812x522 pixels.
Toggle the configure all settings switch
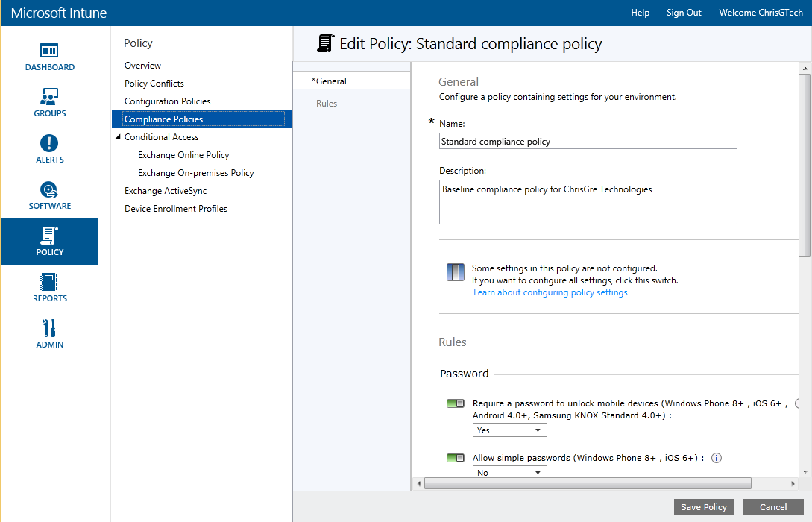455,271
